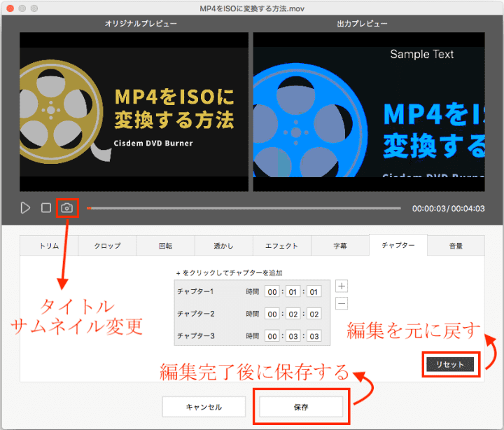Screen dimensions: 504x430
Task: Click the Stop playback square icon
Action: click(46, 208)
